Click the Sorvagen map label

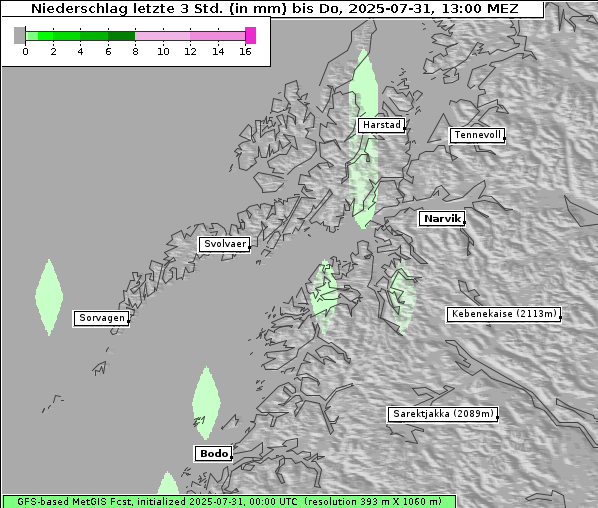[101, 318]
